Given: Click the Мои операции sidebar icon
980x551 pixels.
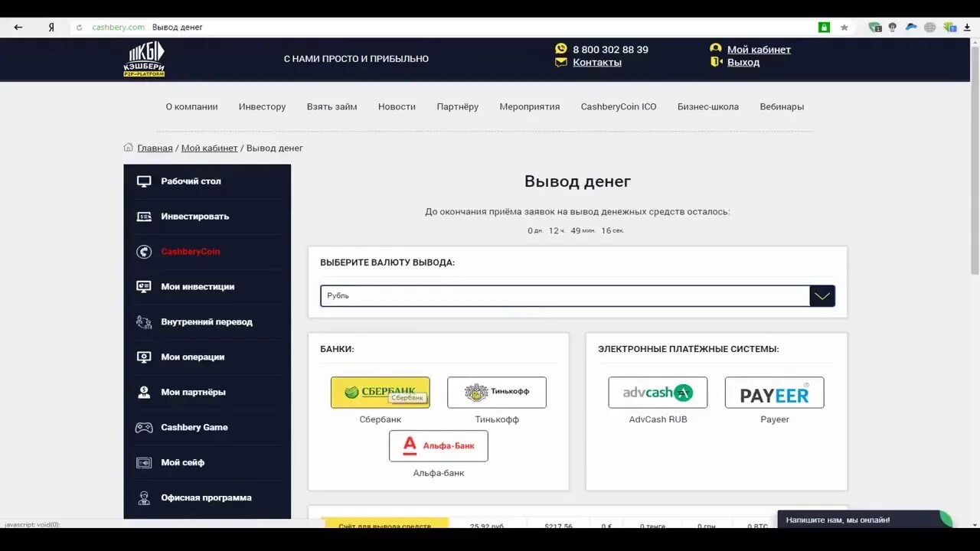Looking at the screenshot, I should coord(144,357).
